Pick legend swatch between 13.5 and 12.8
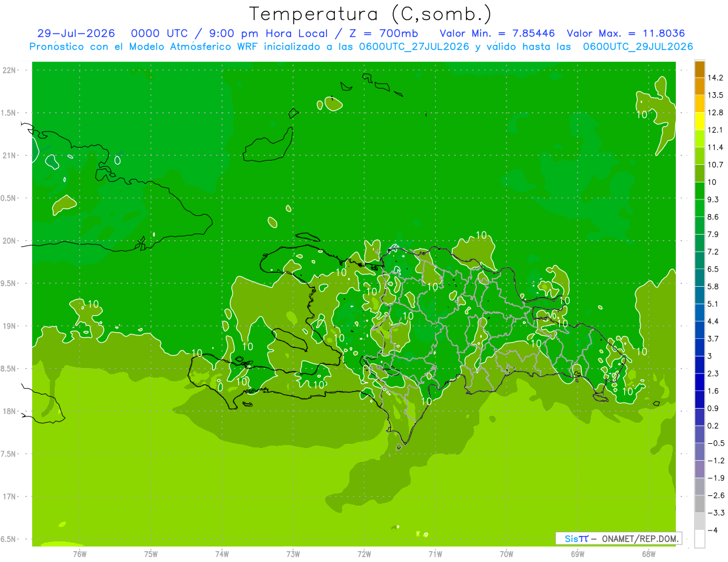Screen dimensions: 728x562 click(699, 104)
